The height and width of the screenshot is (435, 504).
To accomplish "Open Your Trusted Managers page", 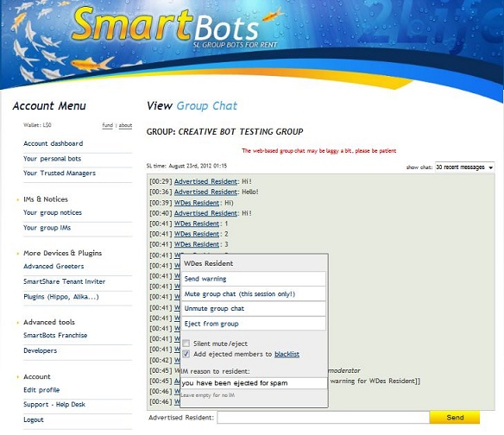I will 60,173.
